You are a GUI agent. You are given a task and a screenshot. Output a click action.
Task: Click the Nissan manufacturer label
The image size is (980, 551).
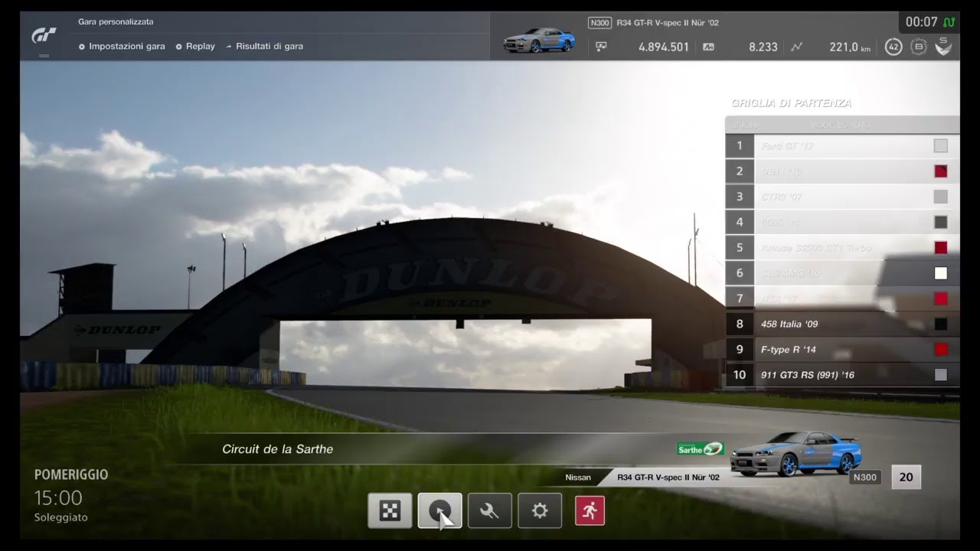578,478
